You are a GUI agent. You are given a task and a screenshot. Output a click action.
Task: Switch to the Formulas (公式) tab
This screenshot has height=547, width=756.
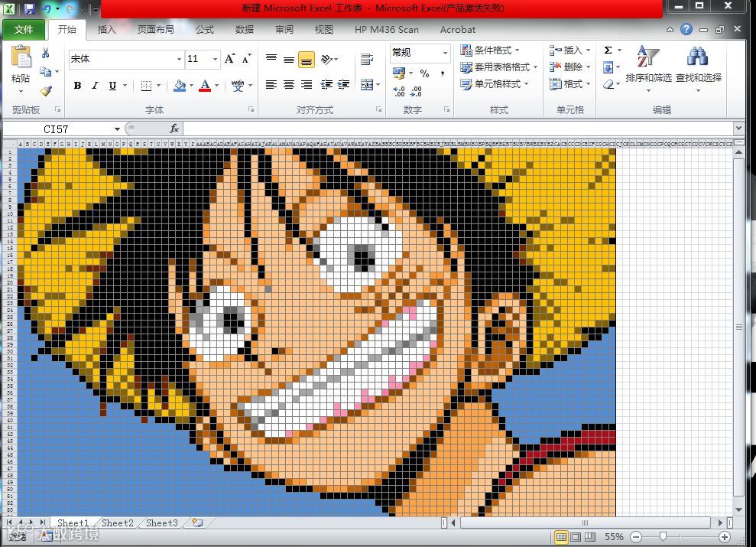coord(204,30)
